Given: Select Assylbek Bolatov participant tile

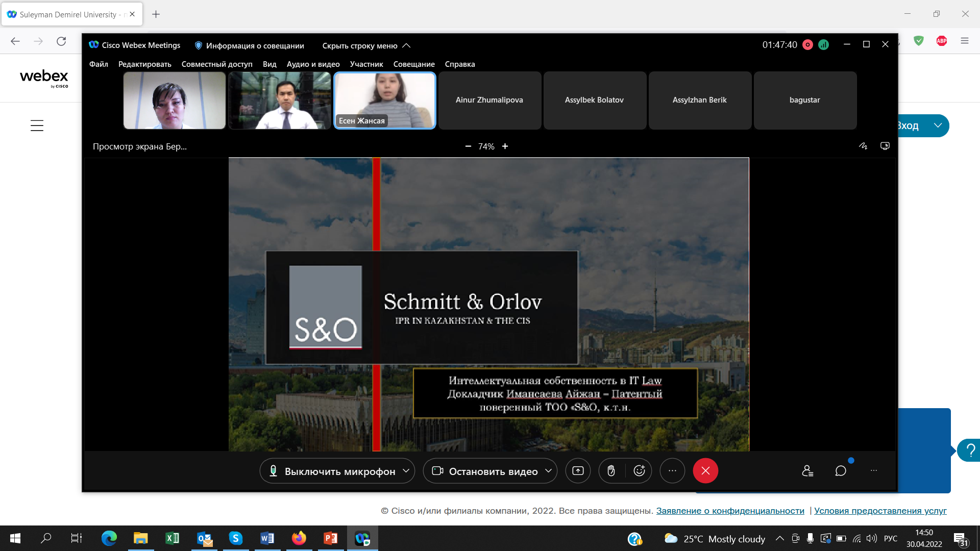Looking at the screenshot, I should coord(595,100).
